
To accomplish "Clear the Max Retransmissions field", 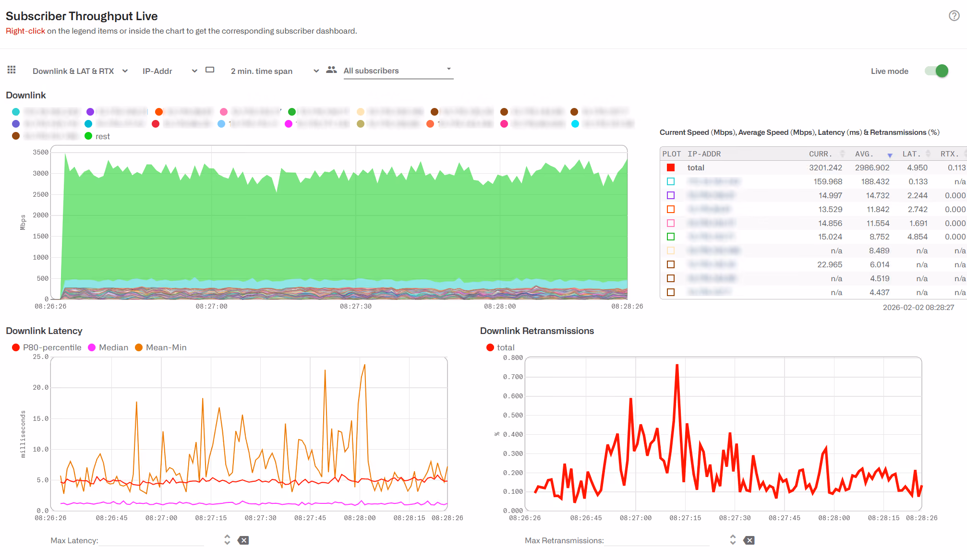I will tap(749, 540).
